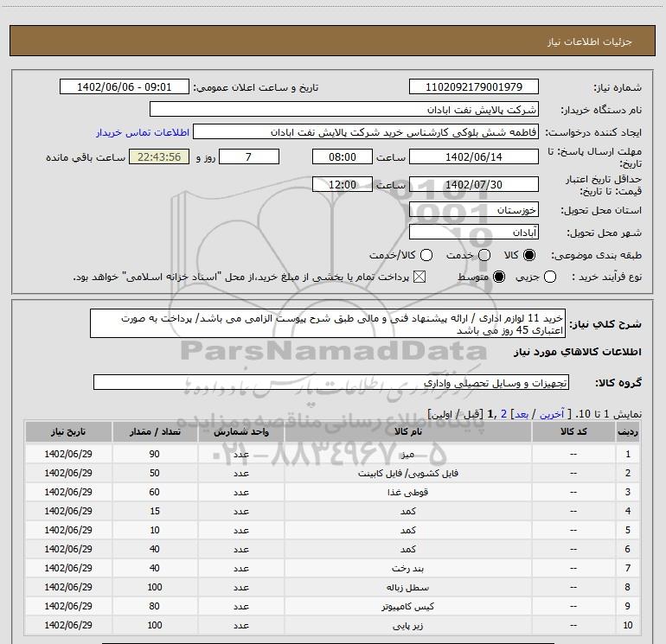Click the عدد unit in the بند رخت row

[x=240, y=569]
